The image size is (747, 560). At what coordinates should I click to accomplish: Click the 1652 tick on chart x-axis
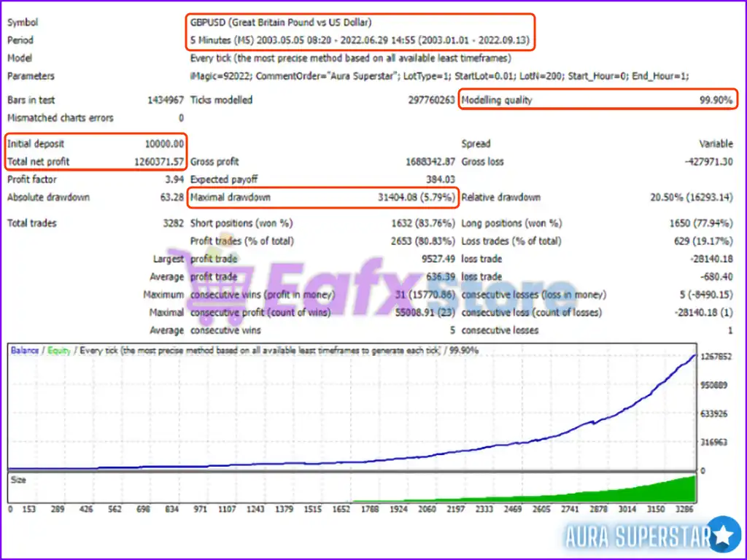pos(341,509)
